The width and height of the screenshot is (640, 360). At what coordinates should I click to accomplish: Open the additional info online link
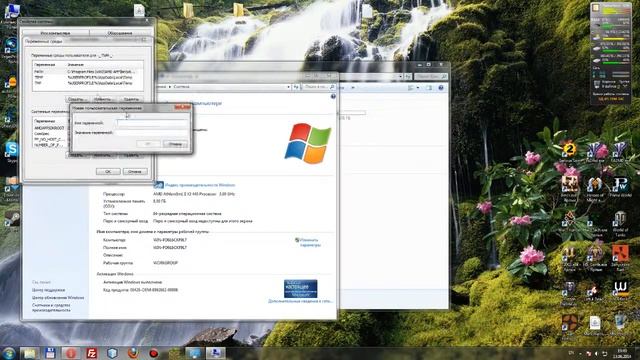click(x=300, y=301)
